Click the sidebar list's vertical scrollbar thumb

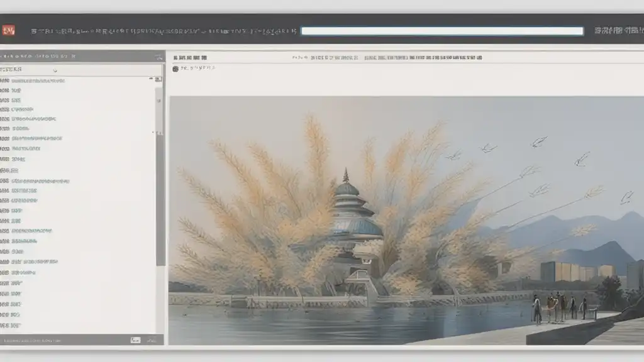pos(160,199)
